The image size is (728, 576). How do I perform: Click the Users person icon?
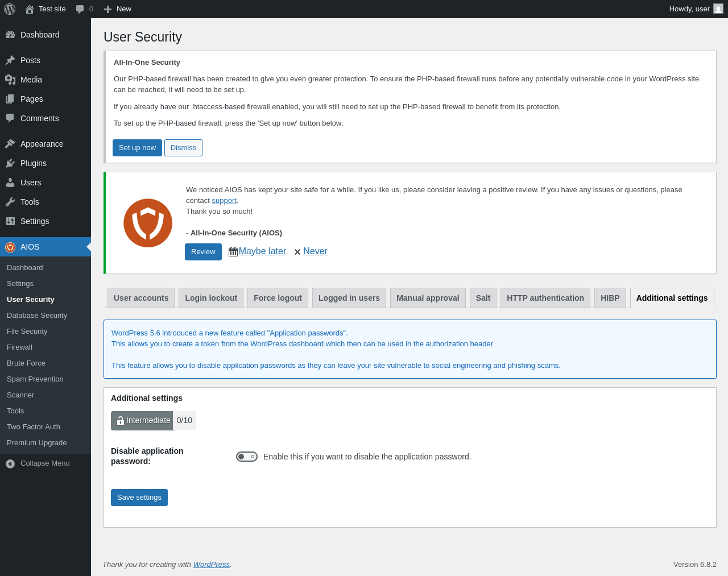[x=10, y=183]
